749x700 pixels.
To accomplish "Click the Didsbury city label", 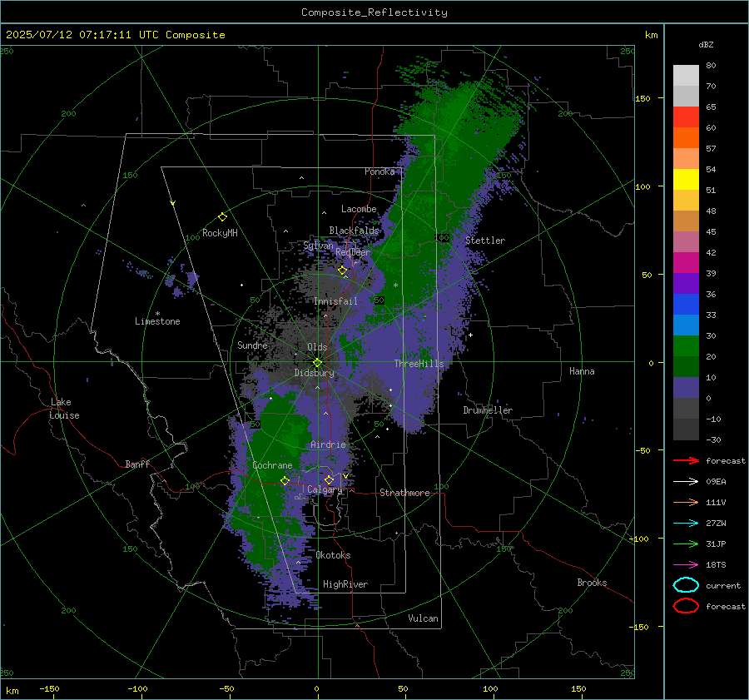I will click(314, 373).
